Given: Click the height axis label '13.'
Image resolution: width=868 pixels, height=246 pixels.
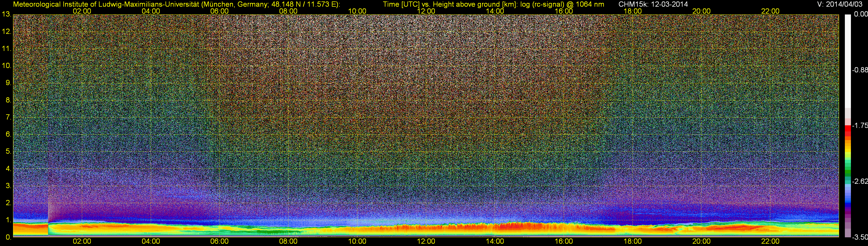Looking at the screenshot, I should 7,14.
